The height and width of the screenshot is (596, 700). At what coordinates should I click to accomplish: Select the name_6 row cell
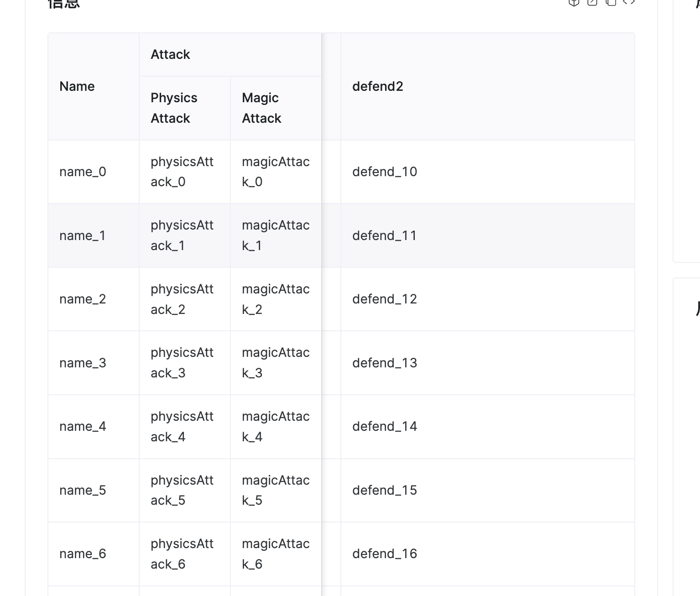pyautogui.click(x=83, y=554)
